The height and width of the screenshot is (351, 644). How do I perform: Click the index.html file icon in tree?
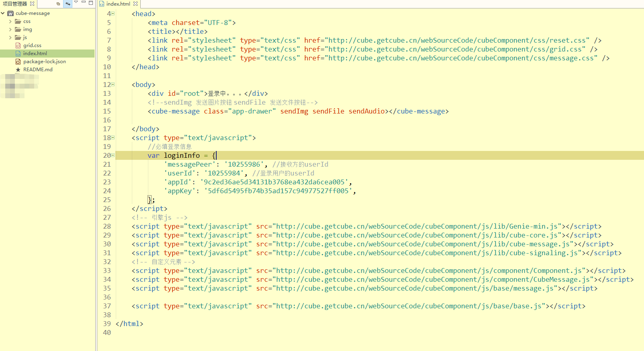click(x=18, y=54)
